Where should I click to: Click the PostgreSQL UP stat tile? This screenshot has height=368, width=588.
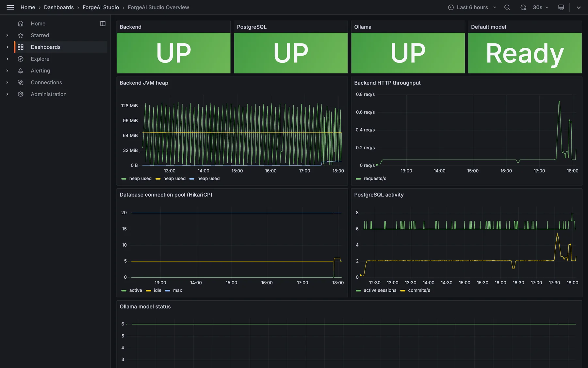(x=291, y=53)
